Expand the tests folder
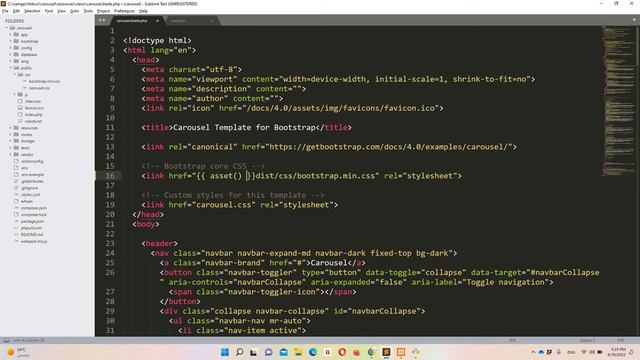 11,148
